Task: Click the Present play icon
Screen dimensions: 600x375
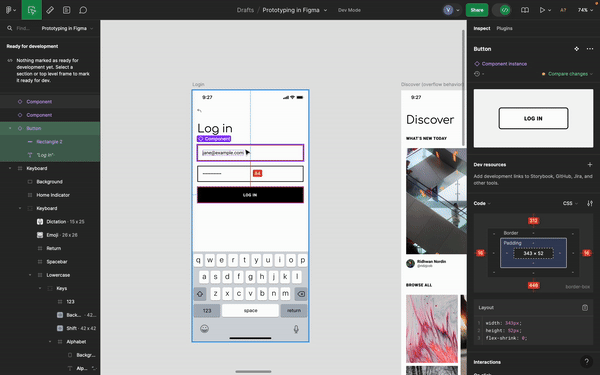Action: [x=542, y=10]
